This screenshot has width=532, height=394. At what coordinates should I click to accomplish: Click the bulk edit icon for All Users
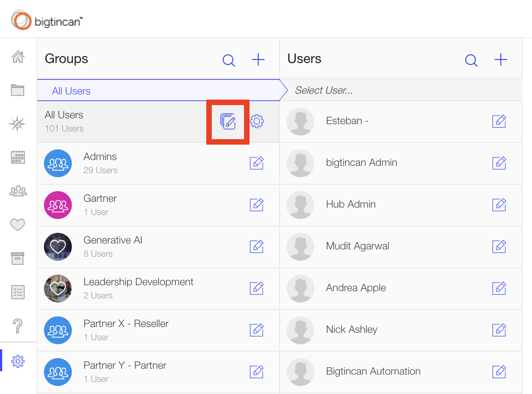228,121
